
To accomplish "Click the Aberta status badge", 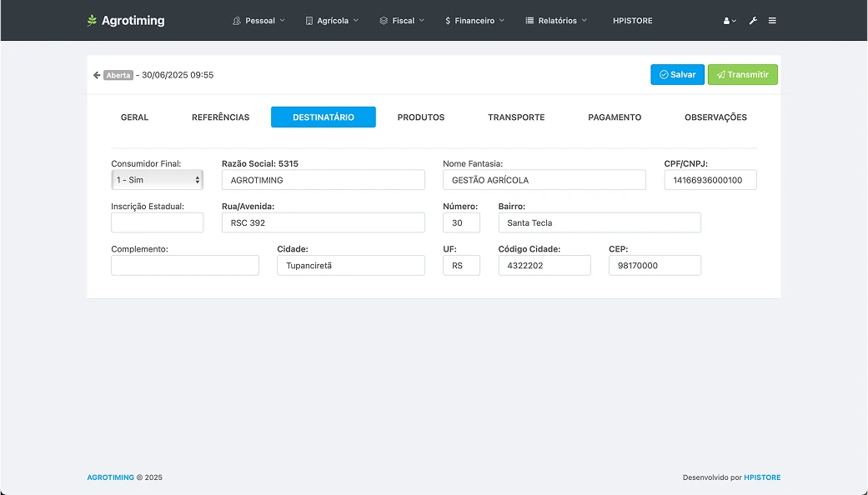I will (118, 75).
